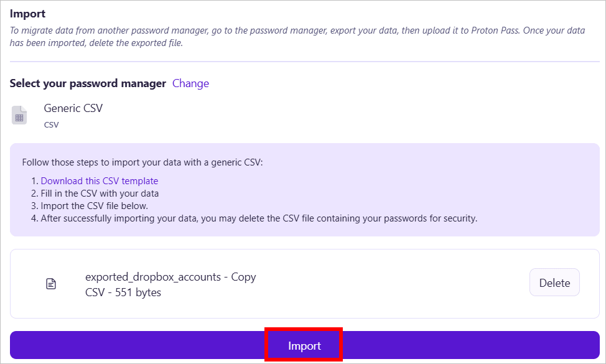Click the Select your password manager heading
606x364 pixels.
[x=88, y=83]
